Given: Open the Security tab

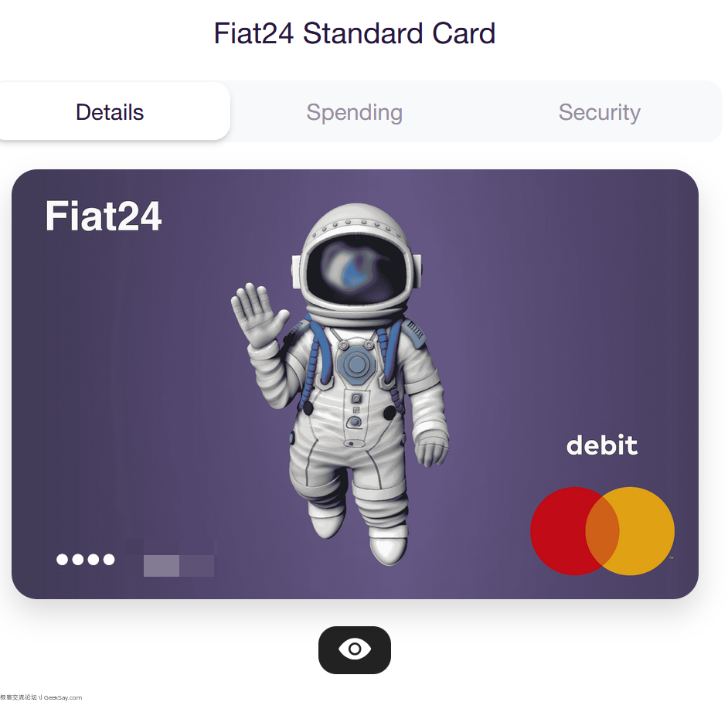Looking at the screenshot, I should (x=599, y=112).
